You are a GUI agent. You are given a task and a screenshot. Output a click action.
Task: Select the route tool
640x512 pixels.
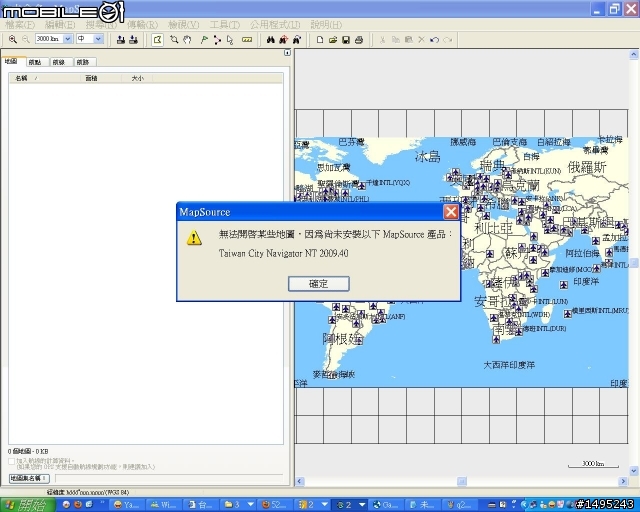217,40
